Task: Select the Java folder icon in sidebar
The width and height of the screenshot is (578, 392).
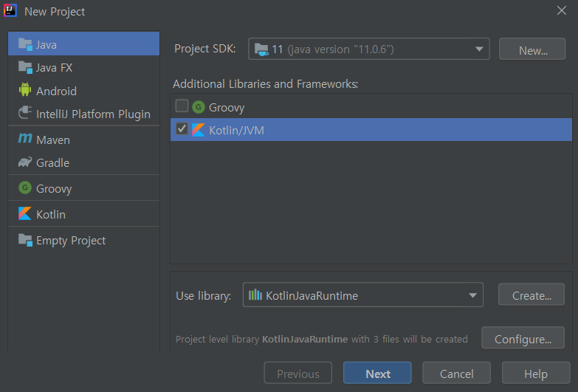Action: pyautogui.click(x=25, y=44)
